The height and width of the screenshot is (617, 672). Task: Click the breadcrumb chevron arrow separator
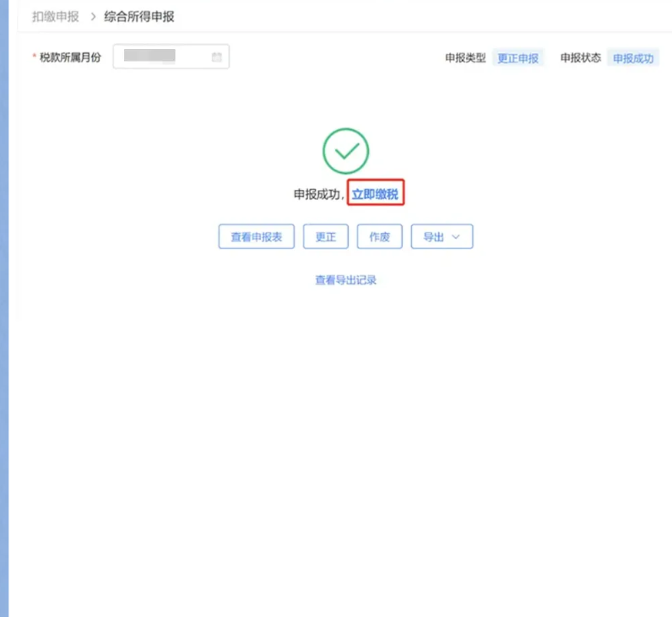tap(93, 17)
